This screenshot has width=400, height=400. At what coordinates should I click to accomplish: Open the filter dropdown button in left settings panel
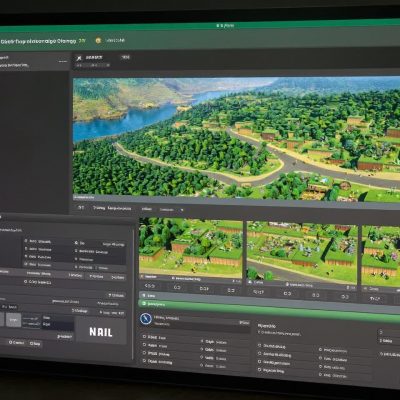point(116,295)
